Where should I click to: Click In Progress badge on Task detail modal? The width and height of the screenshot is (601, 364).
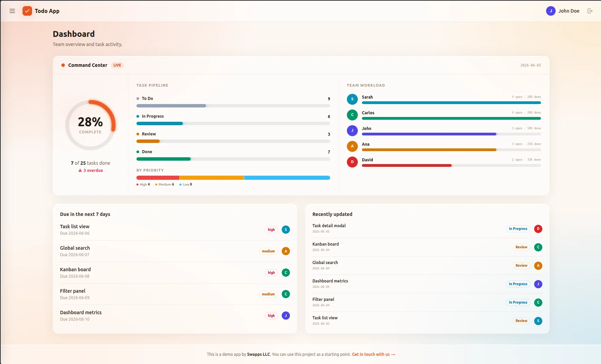tap(518, 229)
